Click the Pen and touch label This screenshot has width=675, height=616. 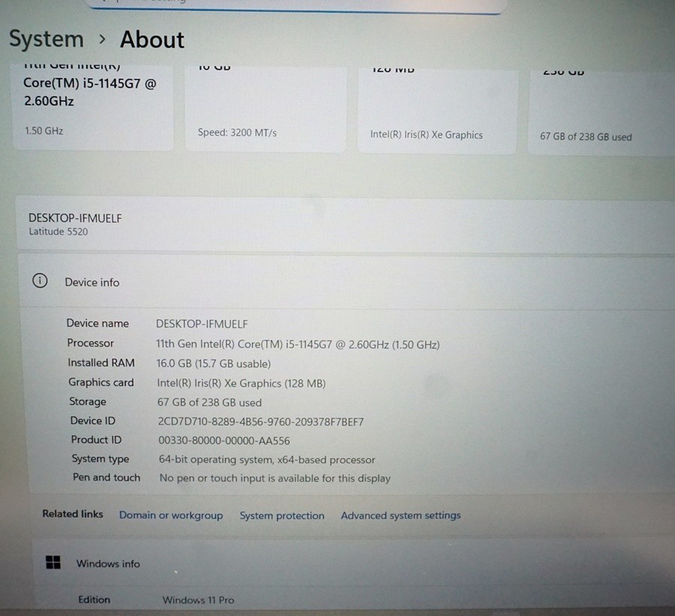pyautogui.click(x=106, y=477)
